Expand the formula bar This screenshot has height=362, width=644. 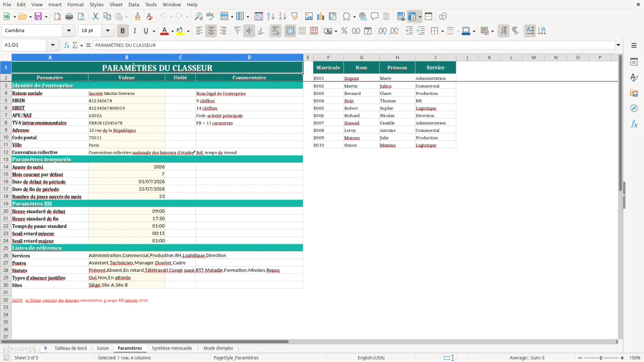618,45
